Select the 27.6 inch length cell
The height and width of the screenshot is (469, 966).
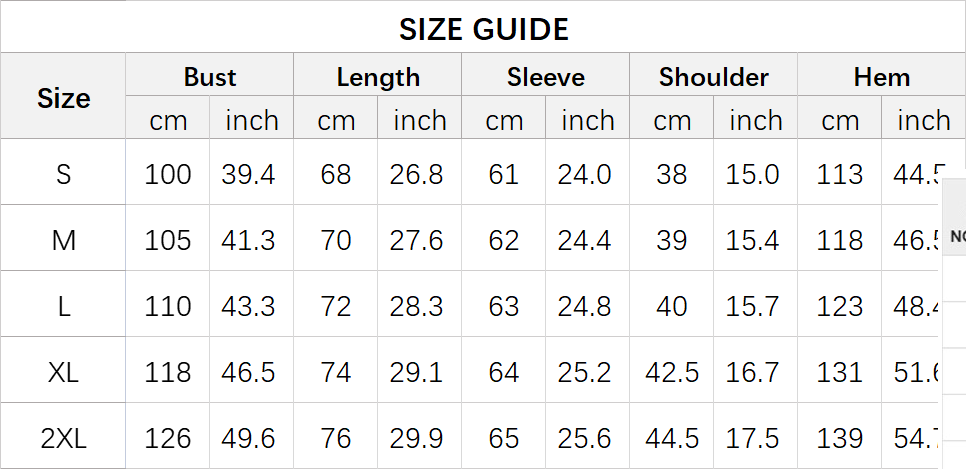416,240
